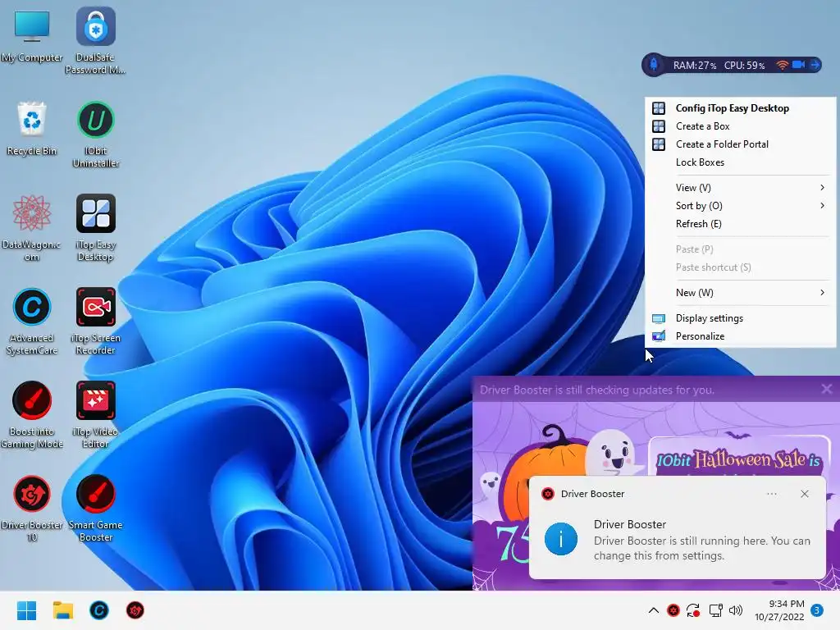Show hidden tray icons chevron
Image resolution: width=840 pixels, height=630 pixels.
pyautogui.click(x=654, y=610)
